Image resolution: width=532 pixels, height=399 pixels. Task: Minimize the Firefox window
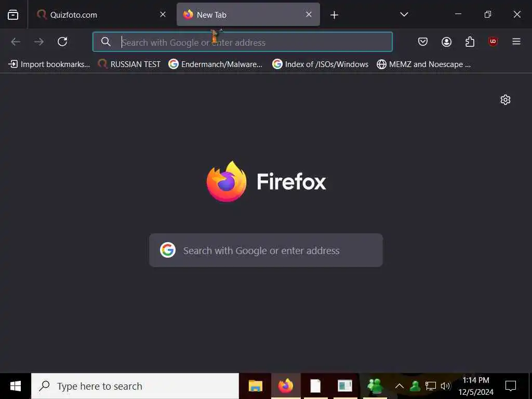(458, 14)
